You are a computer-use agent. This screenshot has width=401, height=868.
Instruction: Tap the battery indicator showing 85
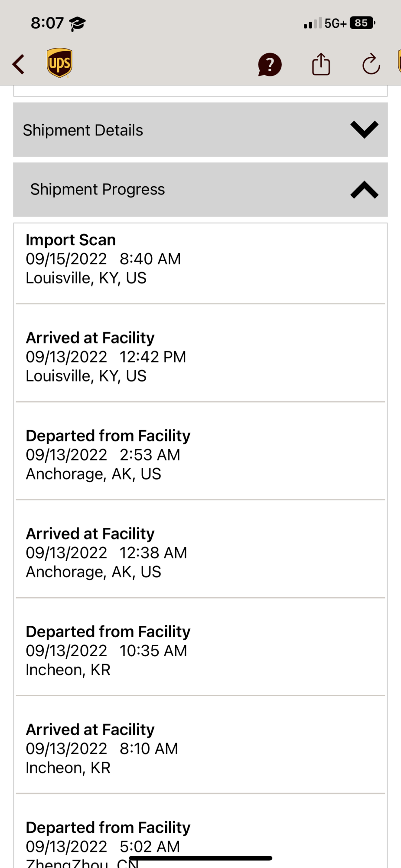362,23
